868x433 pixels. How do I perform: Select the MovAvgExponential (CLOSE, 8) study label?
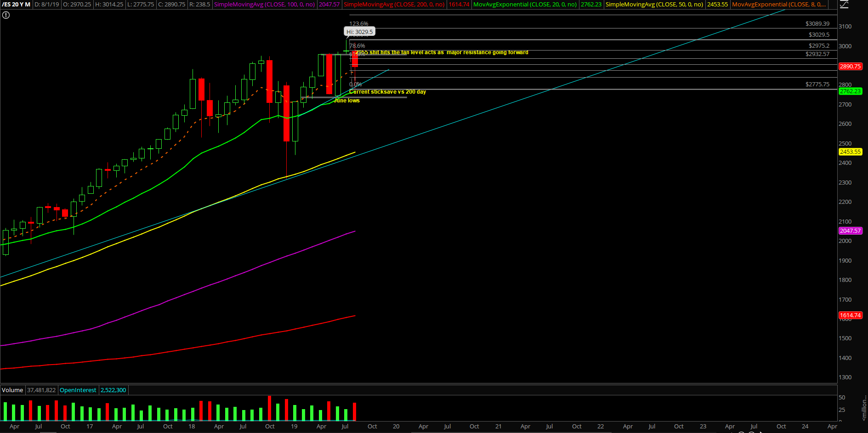[779, 4]
